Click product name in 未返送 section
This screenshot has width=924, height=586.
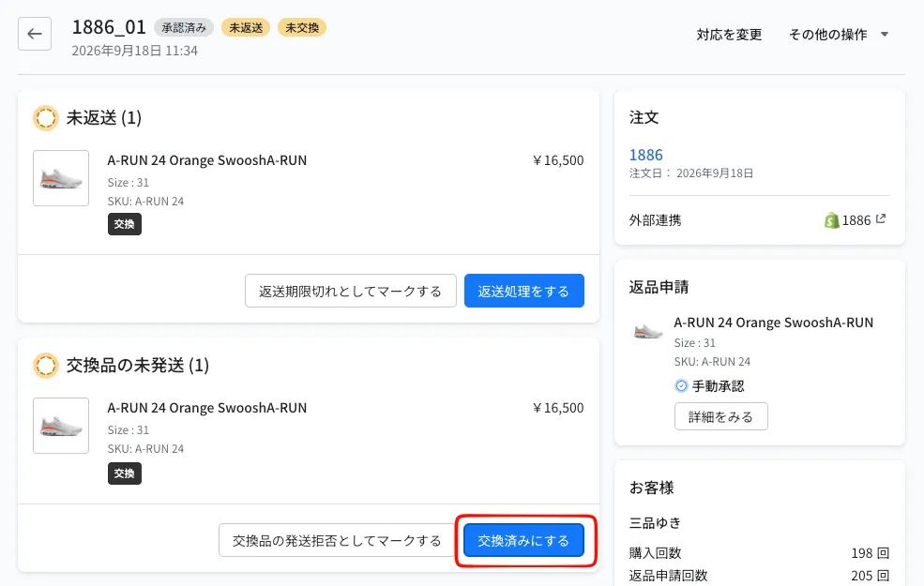(206, 160)
